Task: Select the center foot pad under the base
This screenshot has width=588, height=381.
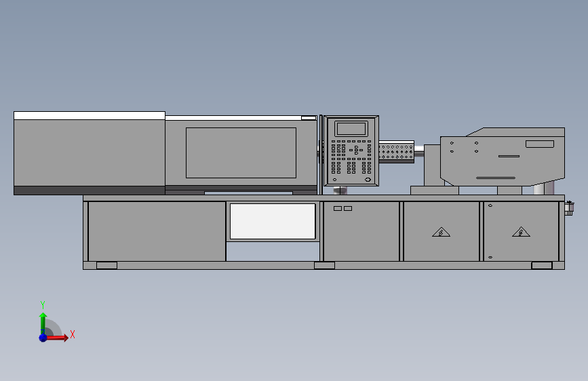Action: coord(324,266)
